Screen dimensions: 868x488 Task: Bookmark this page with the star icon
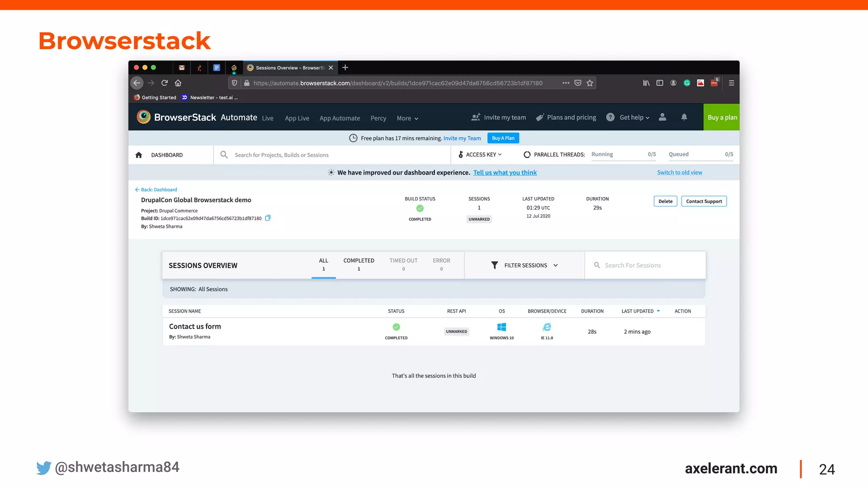click(x=590, y=83)
